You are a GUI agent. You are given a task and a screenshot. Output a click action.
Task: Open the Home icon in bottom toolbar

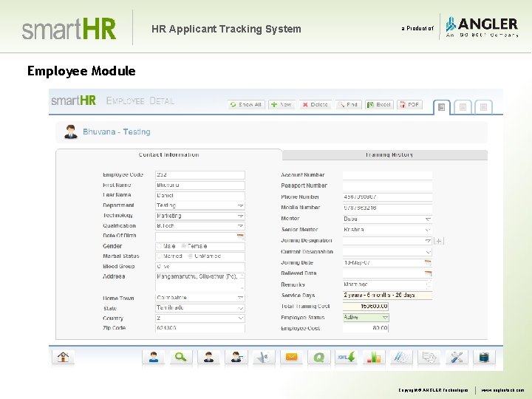point(63,358)
